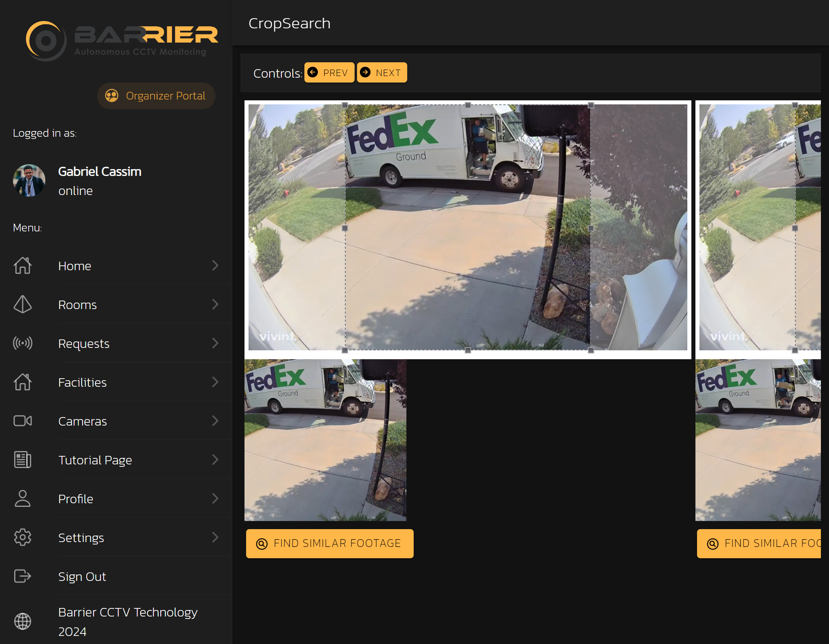The width and height of the screenshot is (829, 644).
Task: Click the Sign Out arrow icon
Action: coord(23,576)
